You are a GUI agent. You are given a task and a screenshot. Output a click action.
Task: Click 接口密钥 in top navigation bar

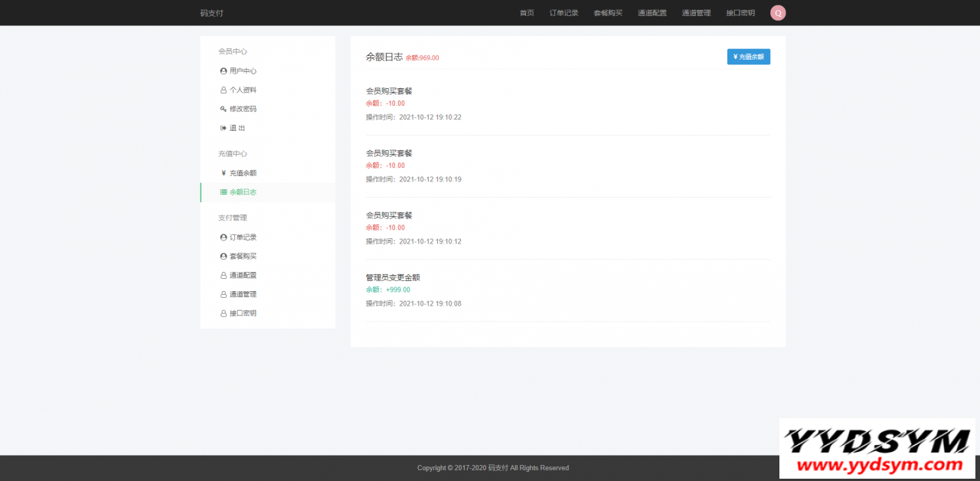(x=740, y=13)
